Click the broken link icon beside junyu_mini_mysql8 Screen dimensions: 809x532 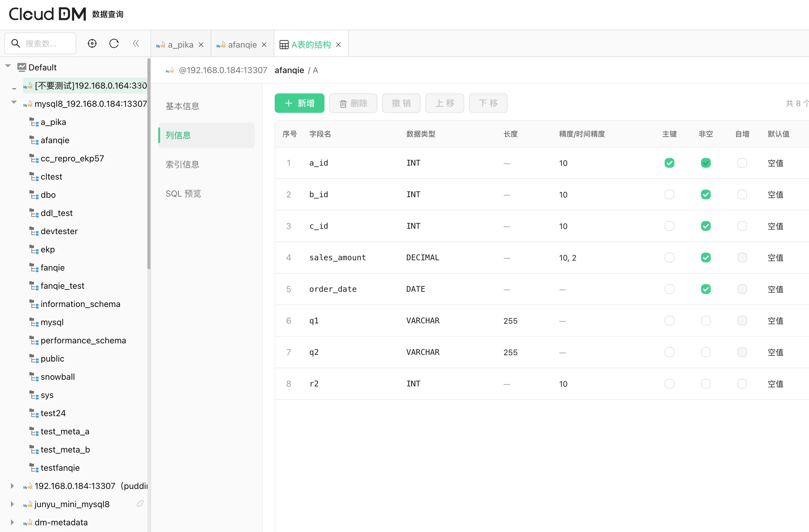(x=140, y=504)
